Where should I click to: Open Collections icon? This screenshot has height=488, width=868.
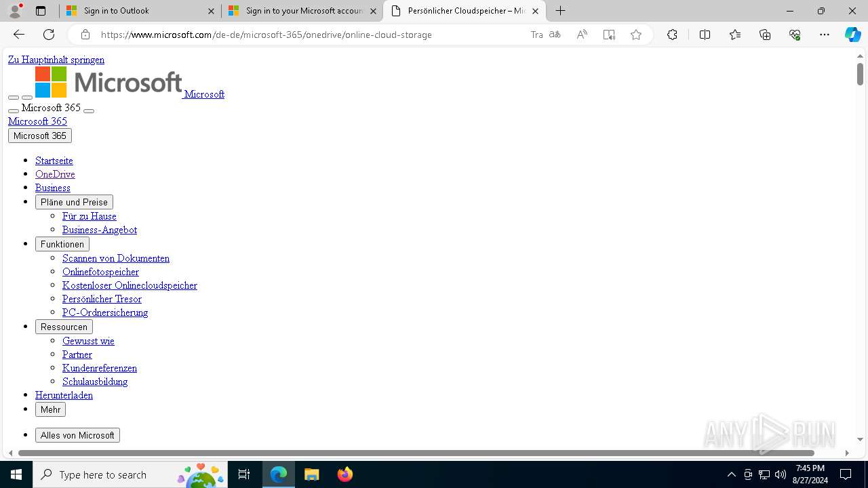765,35
